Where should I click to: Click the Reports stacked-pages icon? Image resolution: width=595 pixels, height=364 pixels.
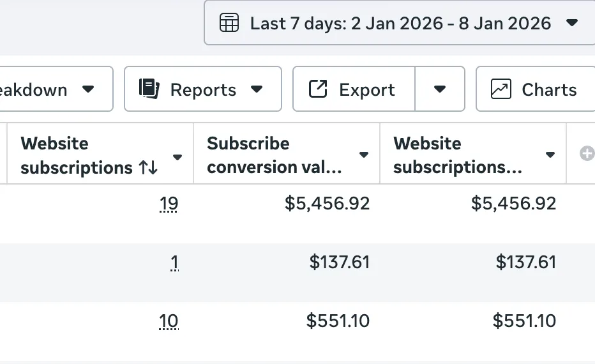(x=149, y=89)
